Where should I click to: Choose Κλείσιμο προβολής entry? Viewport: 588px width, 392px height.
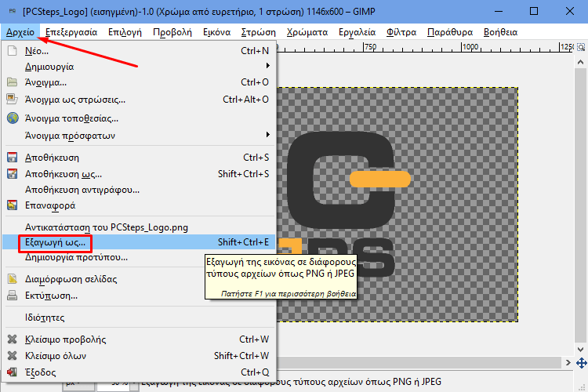pyautogui.click(x=139, y=339)
